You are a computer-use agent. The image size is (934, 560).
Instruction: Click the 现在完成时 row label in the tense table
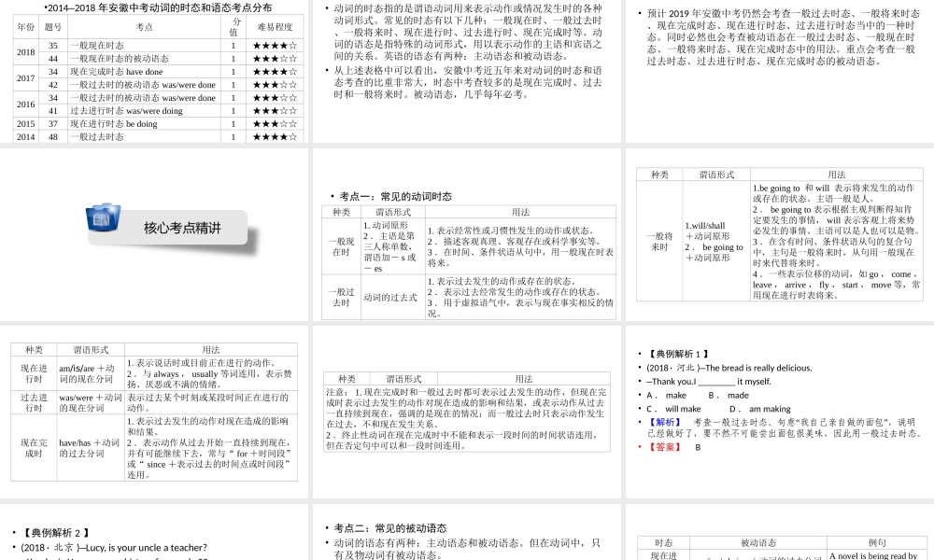coord(34,447)
